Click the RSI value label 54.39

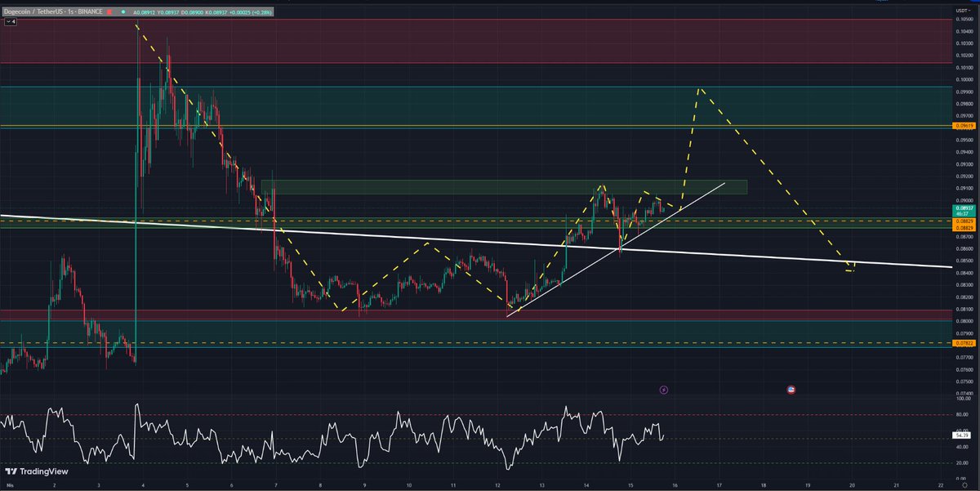tap(961, 435)
